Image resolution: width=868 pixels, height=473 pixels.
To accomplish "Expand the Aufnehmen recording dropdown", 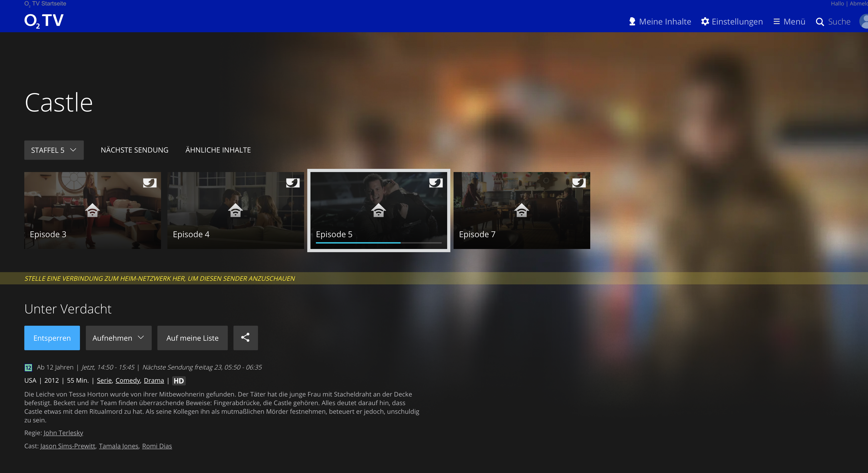I will pos(119,338).
